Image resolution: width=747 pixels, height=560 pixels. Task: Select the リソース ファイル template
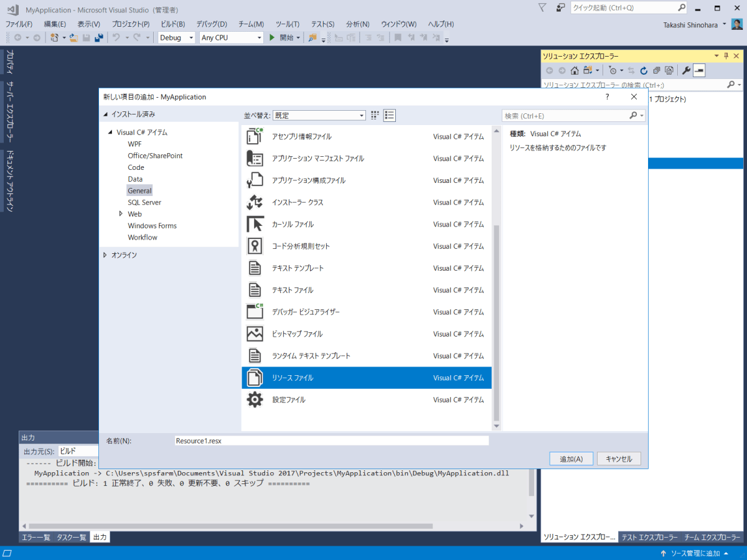click(367, 378)
